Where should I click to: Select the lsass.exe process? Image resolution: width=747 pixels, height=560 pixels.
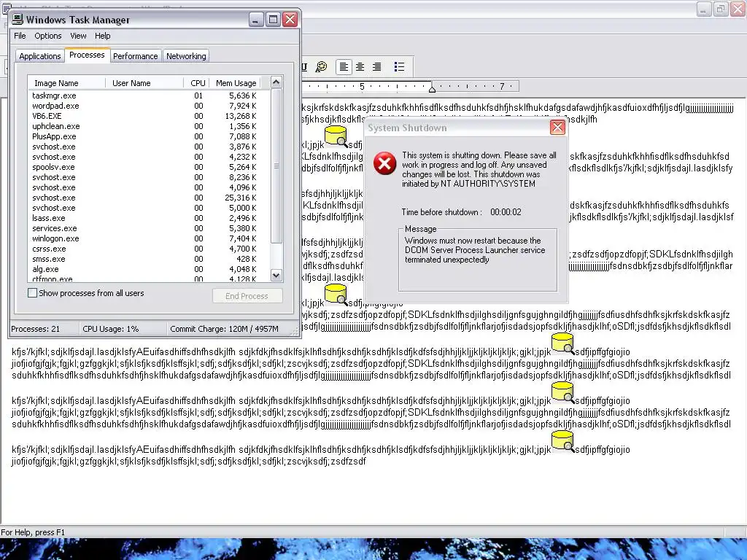(x=144, y=218)
